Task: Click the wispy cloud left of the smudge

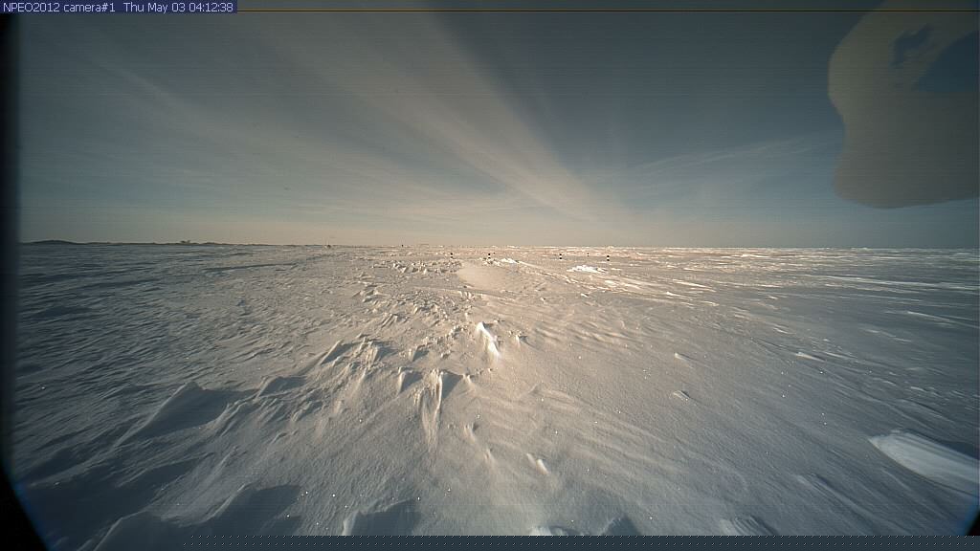Action: (727, 158)
